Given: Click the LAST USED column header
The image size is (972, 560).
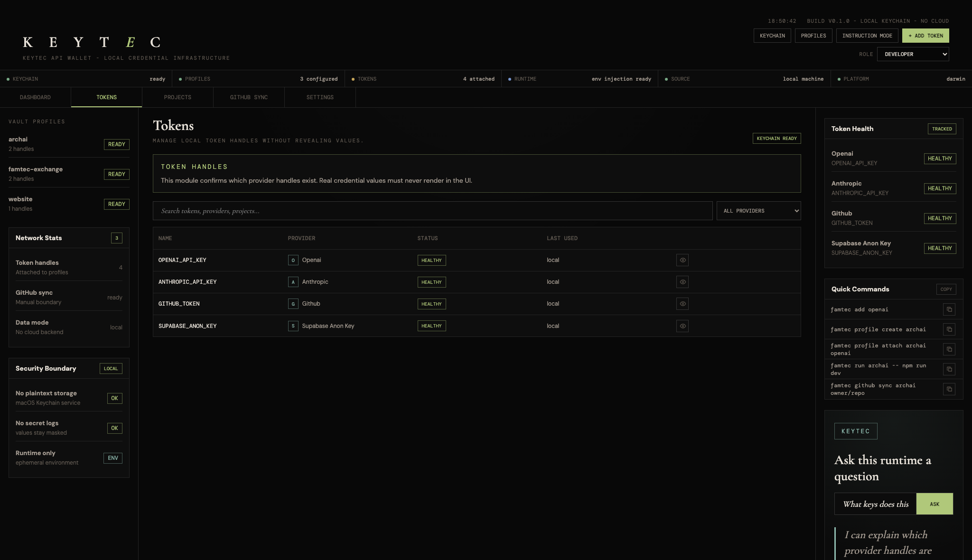Looking at the screenshot, I should click(562, 238).
